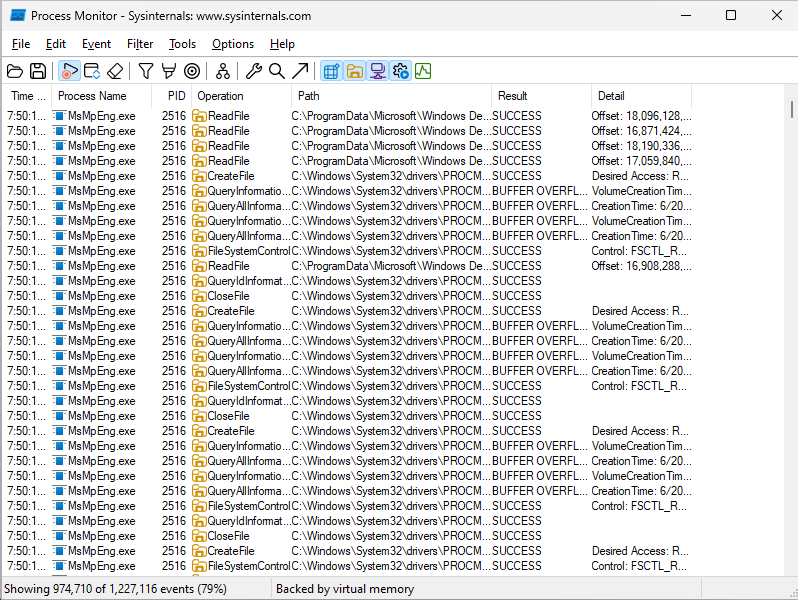This screenshot has height=600, width=800.
Task: Open the Filter menu
Action: pyautogui.click(x=140, y=44)
